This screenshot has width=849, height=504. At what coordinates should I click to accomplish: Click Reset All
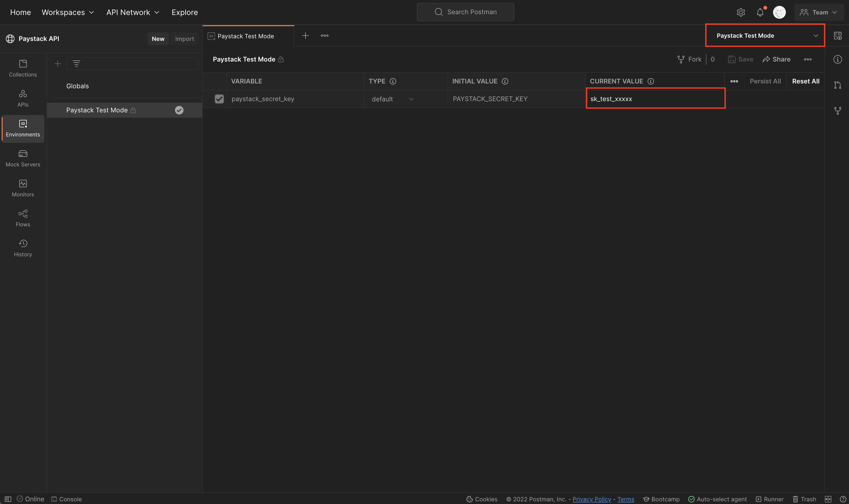(805, 81)
